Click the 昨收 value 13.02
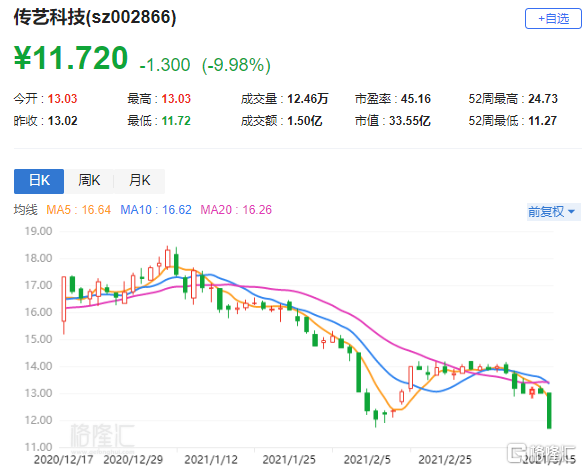Image resolution: width=582 pixels, height=470 pixels. tap(62, 121)
